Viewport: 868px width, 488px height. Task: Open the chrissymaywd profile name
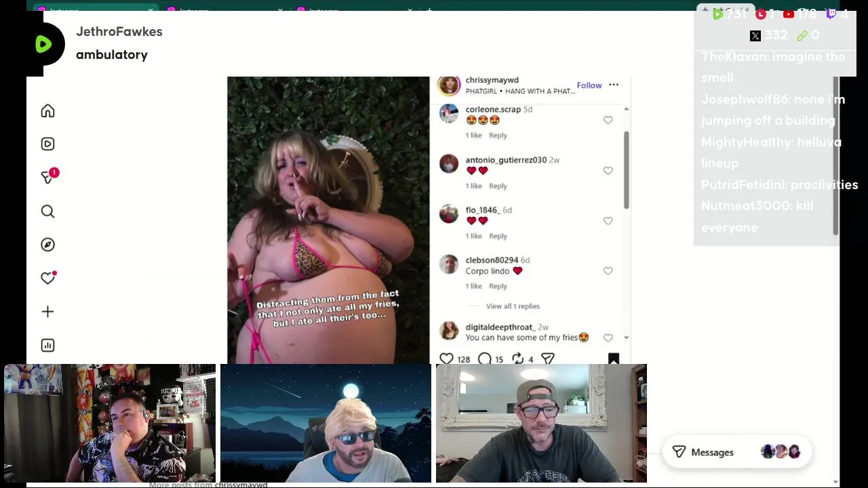click(x=492, y=80)
